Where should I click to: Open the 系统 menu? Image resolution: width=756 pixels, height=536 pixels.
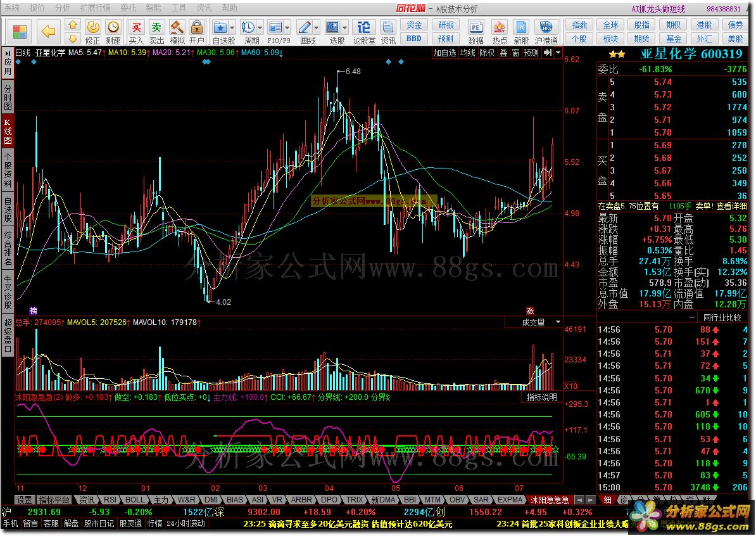pos(11,8)
